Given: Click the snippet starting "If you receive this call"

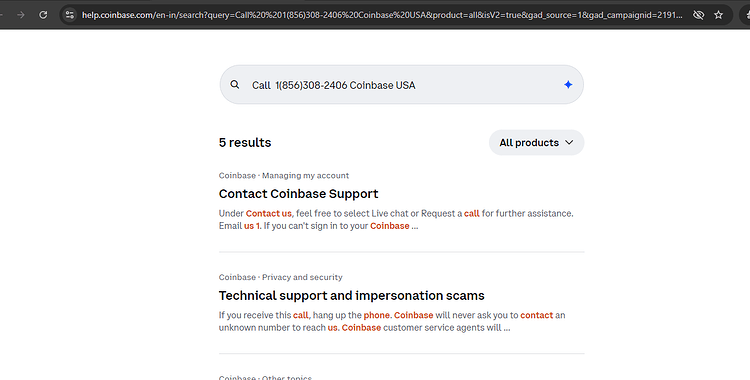Looking at the screenshot, I should point(392,322).
